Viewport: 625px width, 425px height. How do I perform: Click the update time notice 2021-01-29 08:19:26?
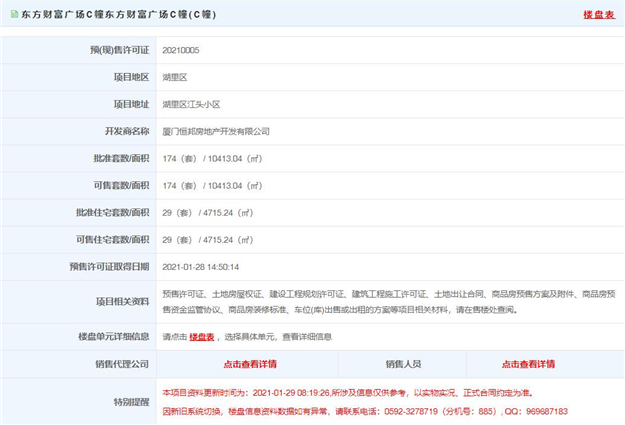(x=348, y=393)
